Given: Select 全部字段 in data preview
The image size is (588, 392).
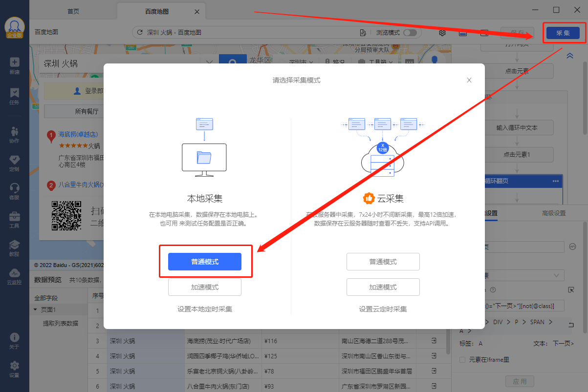Looking at the screenshot, I should (46, 298).
